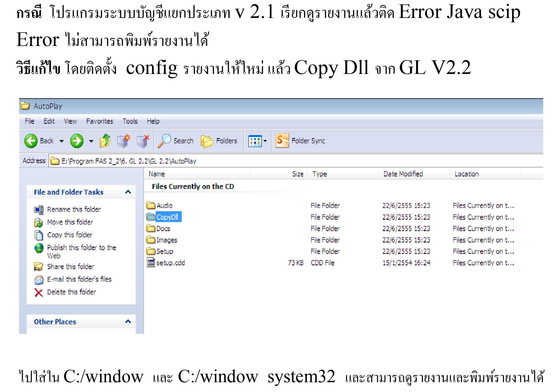556x392 pixels.
Task: Open the Favorites menu
Action: point(100,121)
